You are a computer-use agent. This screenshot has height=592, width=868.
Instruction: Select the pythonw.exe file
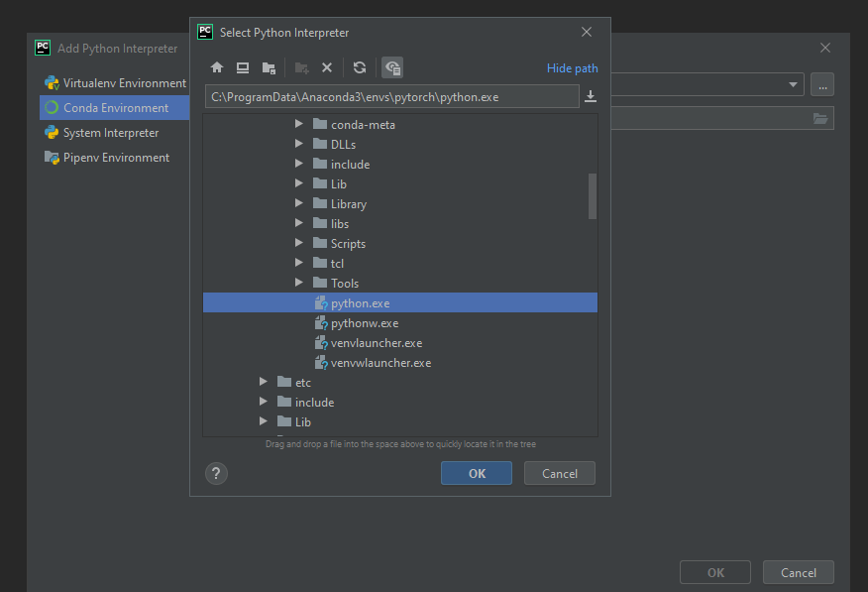coord(400,323)
